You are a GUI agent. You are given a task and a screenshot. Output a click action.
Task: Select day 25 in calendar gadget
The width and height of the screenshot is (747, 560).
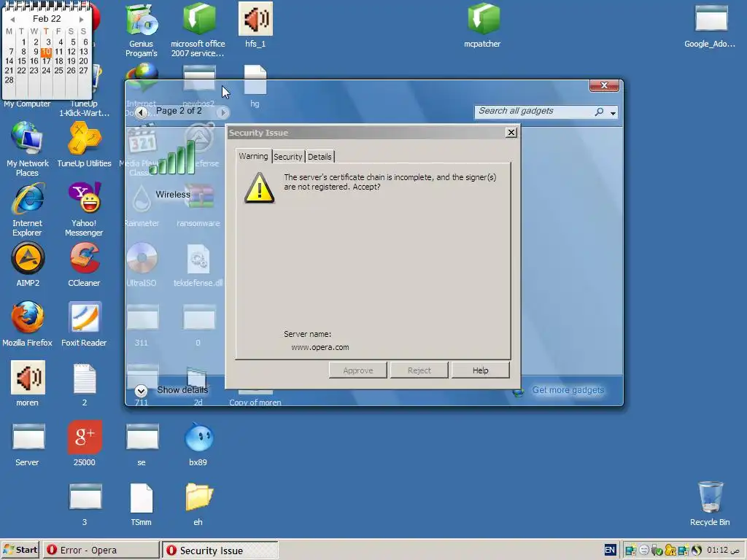(x=58, y=71)
